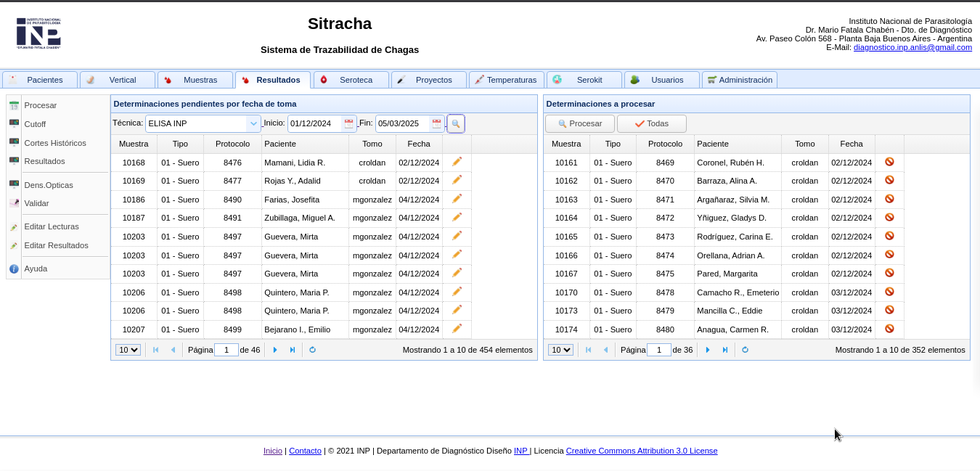
Task: Click the remove icon for Coronel, Rubén H.
Action: pos(889,162)
